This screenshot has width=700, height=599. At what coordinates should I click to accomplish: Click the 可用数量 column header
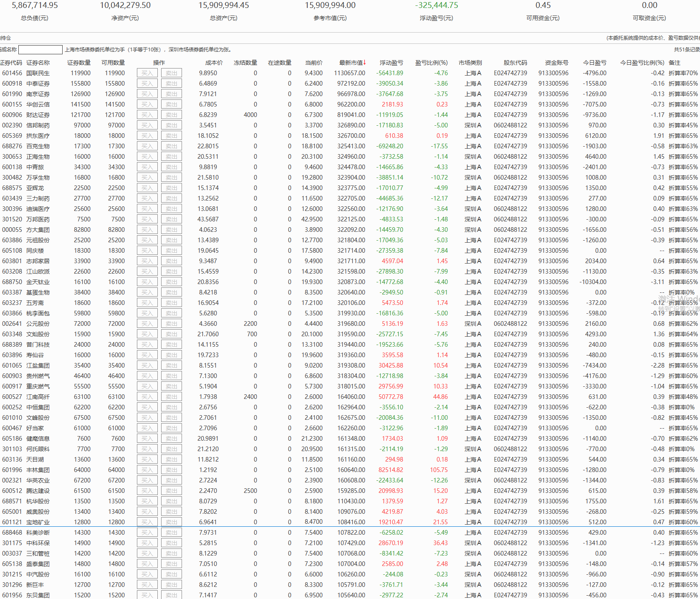coord(113,63)
